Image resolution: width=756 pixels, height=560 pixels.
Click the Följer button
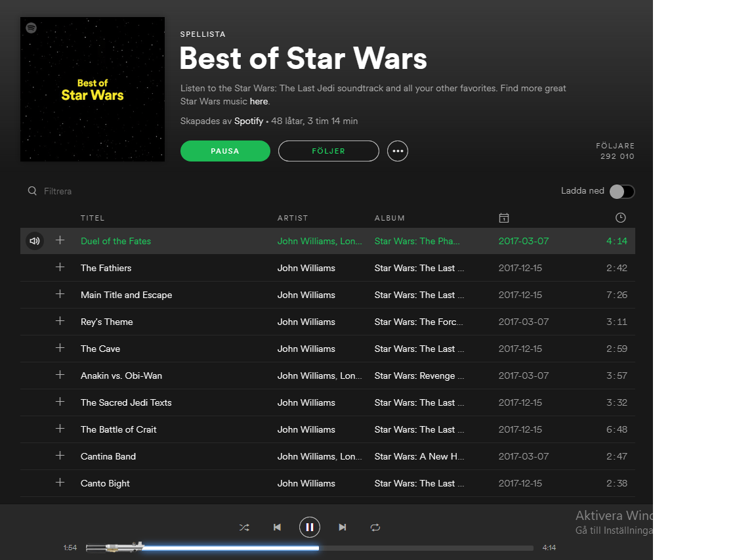(328, 151)
